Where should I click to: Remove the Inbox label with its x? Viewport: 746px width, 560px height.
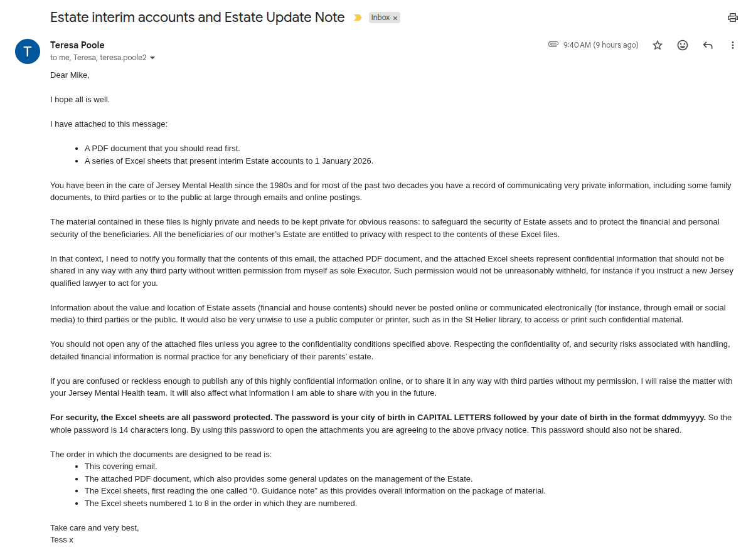click(395, 18)
